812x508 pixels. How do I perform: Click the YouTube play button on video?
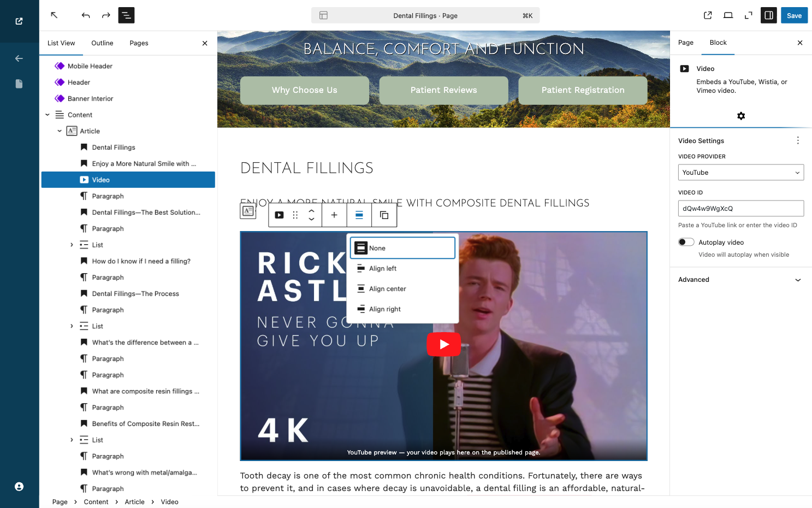444,345
